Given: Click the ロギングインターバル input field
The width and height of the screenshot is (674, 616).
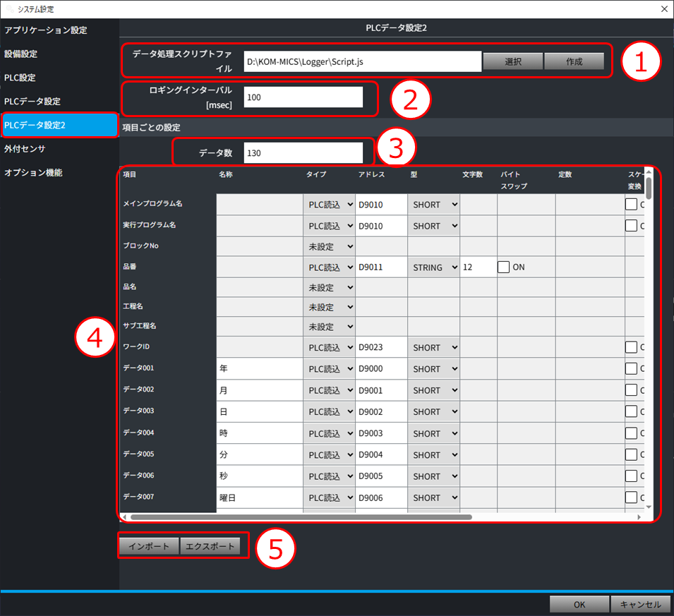Looking at the screenshot, I should click(303, 97).
